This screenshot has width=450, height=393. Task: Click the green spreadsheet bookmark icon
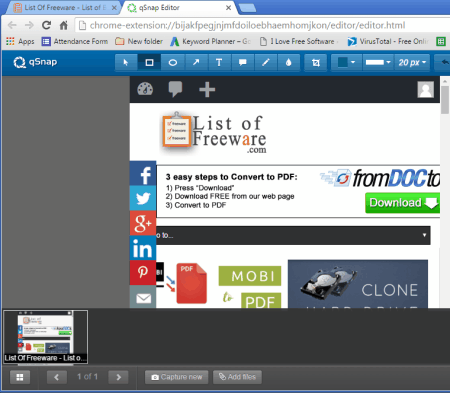tap(441, 41)
